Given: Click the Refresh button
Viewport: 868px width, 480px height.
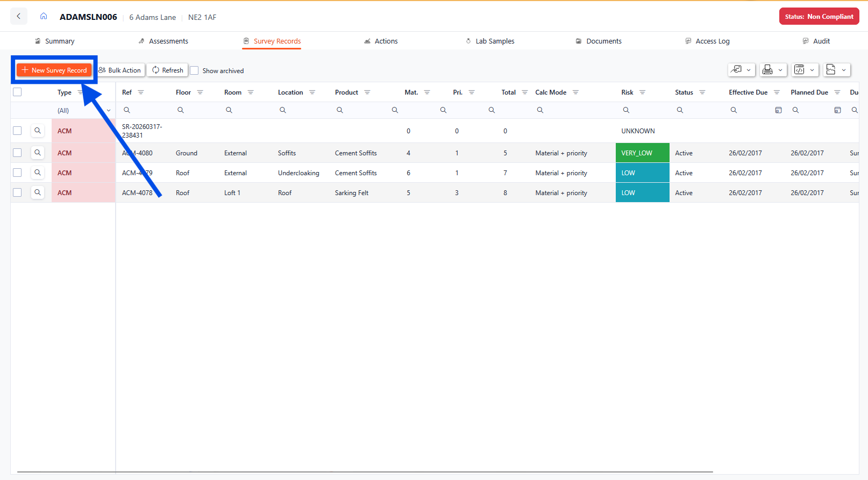Looking at the screenshot, I should tap(167, 70).
